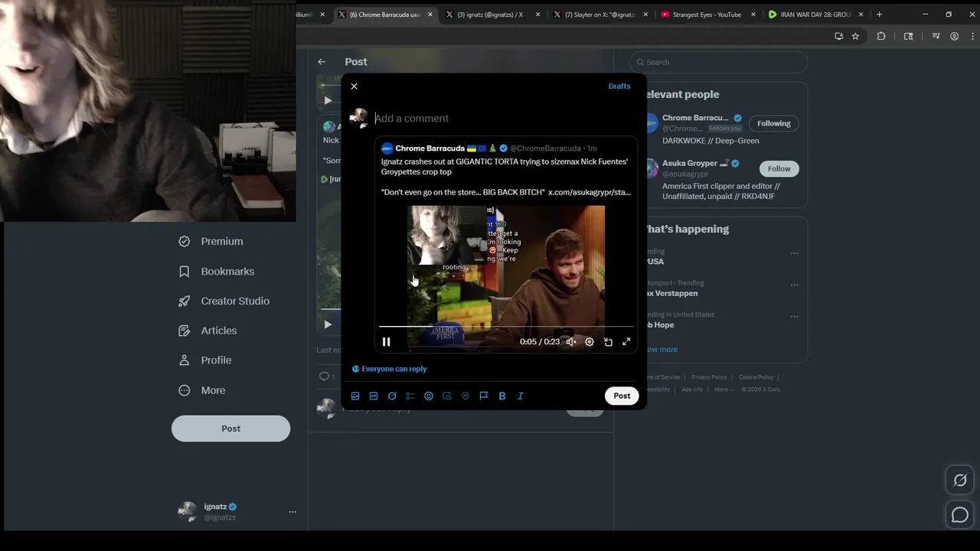Click the reply count icon under post
980x551 pixels.
coord(325,377)
